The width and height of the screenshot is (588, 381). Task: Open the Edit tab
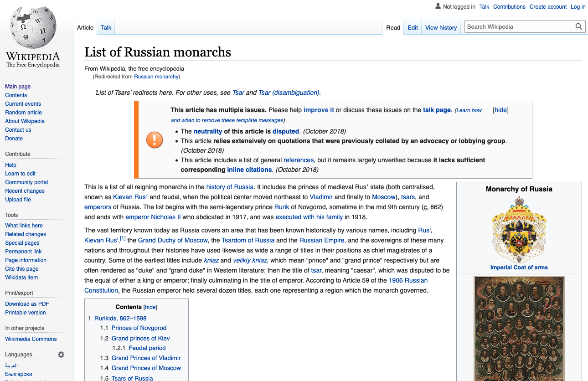point(413,28)
